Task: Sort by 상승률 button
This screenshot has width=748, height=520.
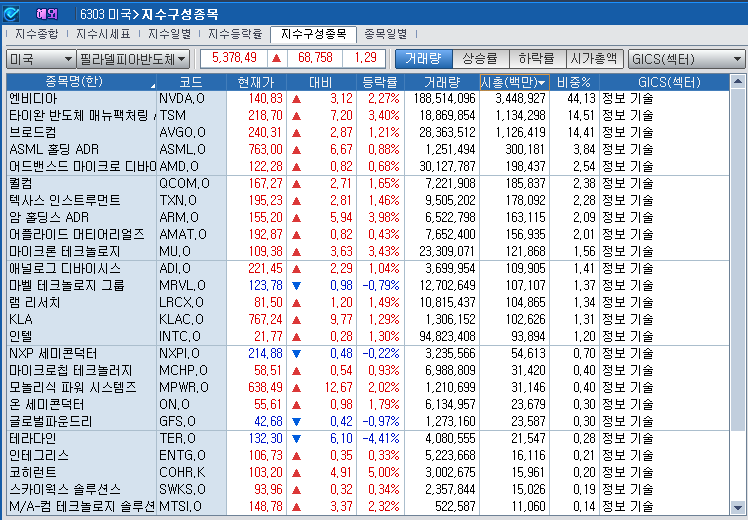Action: click(480, 59)
